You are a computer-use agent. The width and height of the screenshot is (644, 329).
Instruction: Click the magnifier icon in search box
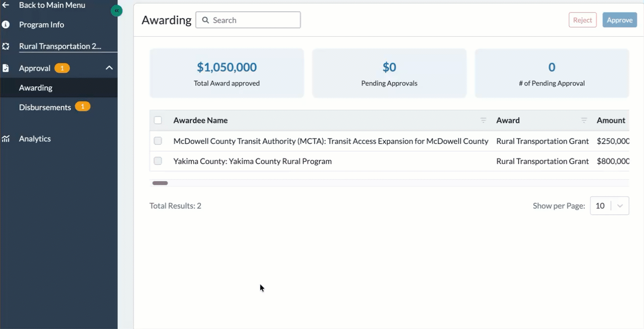pos(206,20)
